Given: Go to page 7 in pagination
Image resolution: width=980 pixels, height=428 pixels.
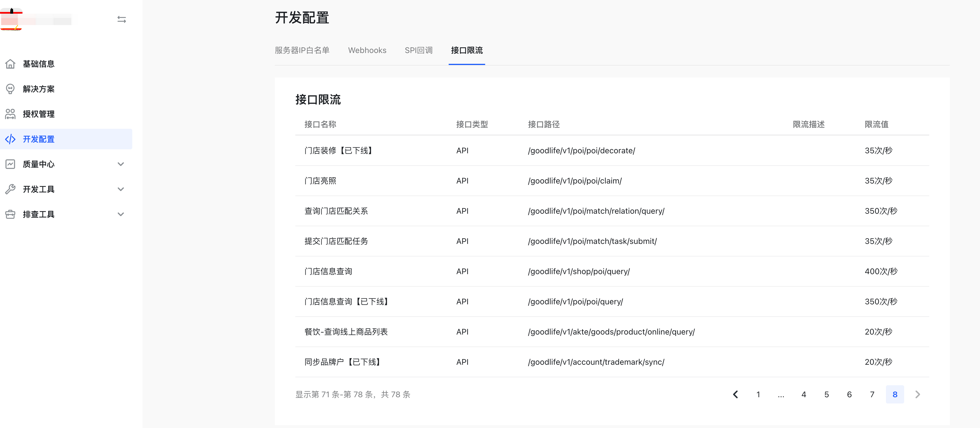Looking at the screenshot, I should click(x=872, y=395).
